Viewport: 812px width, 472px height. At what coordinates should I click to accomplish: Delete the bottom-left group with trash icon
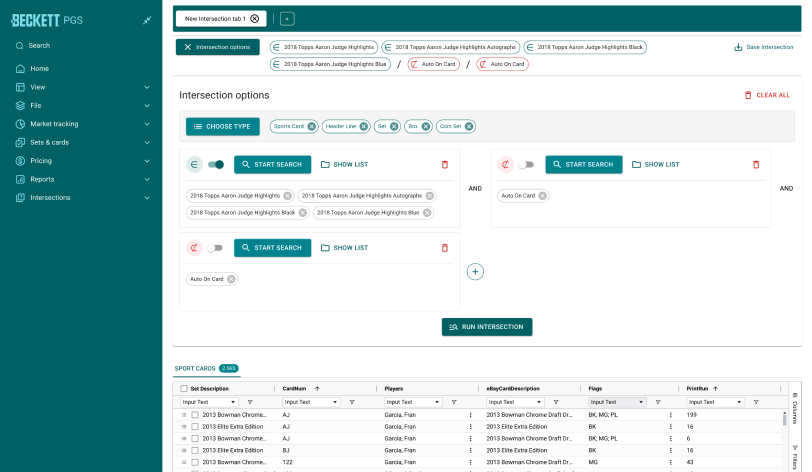(444, 248)
